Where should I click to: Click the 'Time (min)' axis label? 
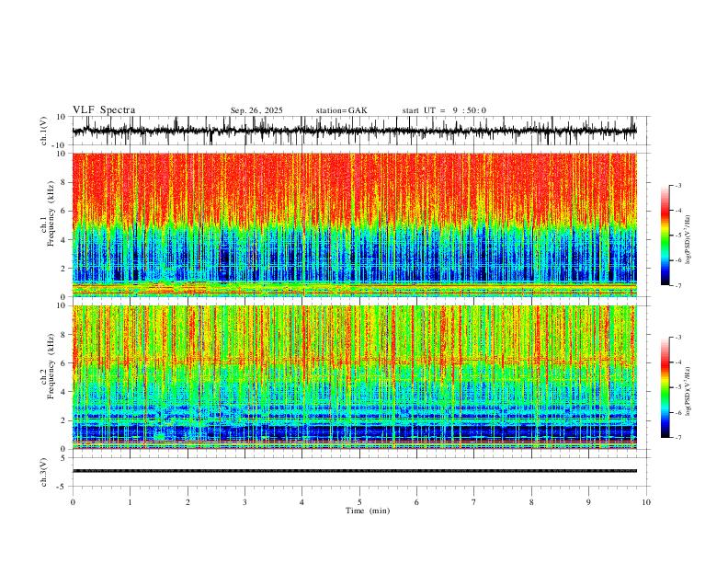pos(368,511)
